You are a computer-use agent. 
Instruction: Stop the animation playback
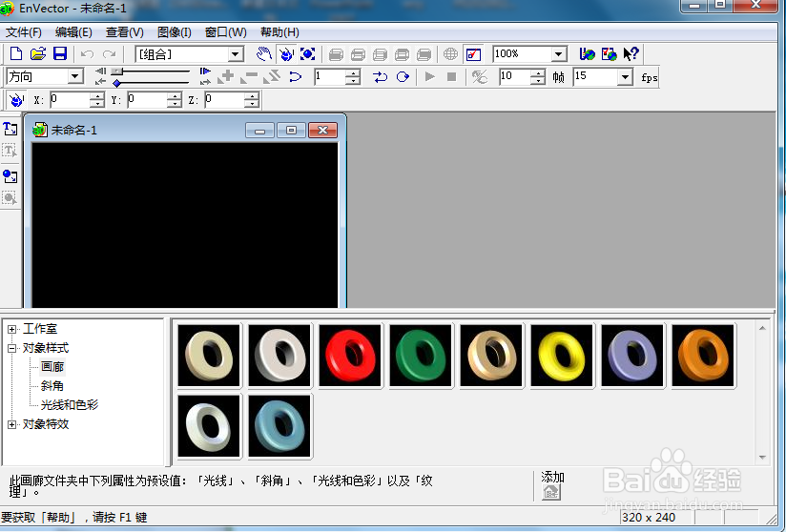451,76
